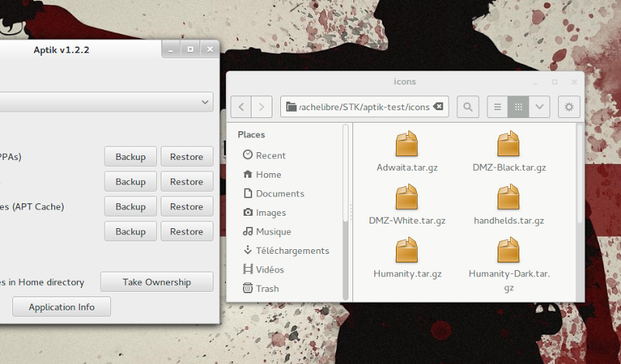Image resolution: width=621 pixels, height=364 pixels.
Task: Open the gear settings menu
Action: pyautogui.click(x=570, y=107)
